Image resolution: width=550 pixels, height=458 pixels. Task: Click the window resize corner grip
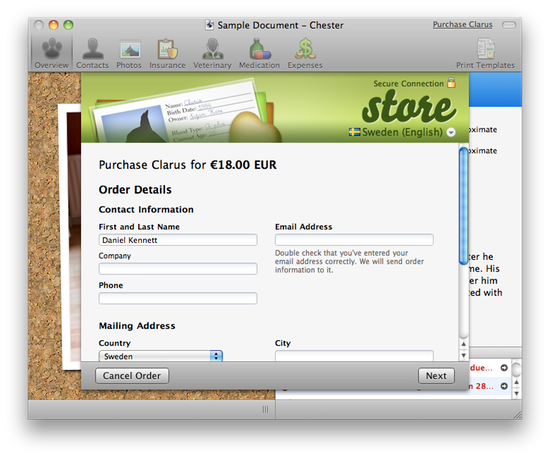click(x=517, y=415)
